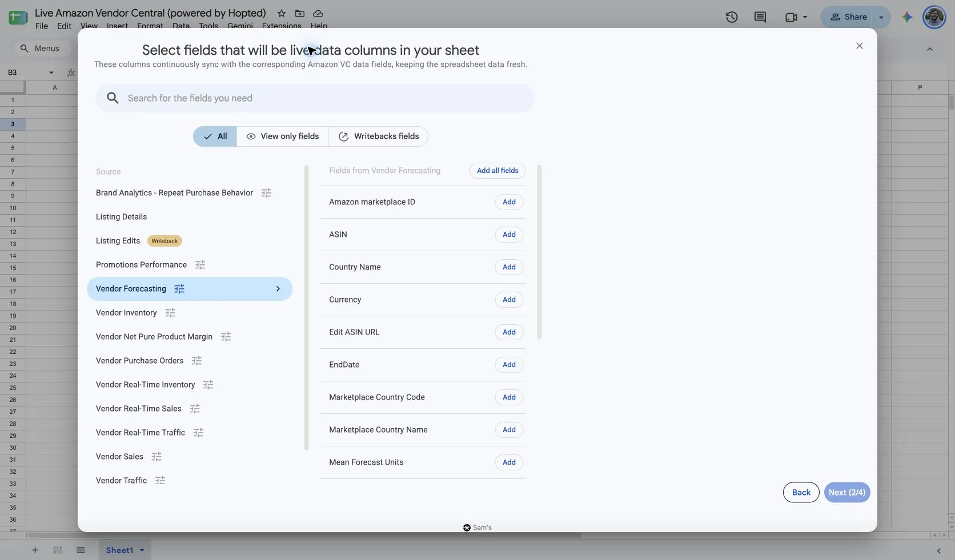Image resolution: width=955 pixels, height=560 pixels.
Task: Add new sheet with plus icon
Action: click(x=35, y=550)
